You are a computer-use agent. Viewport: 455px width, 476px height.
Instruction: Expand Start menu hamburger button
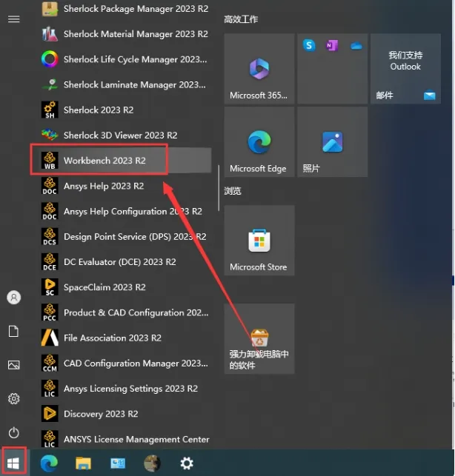point(13,19)
